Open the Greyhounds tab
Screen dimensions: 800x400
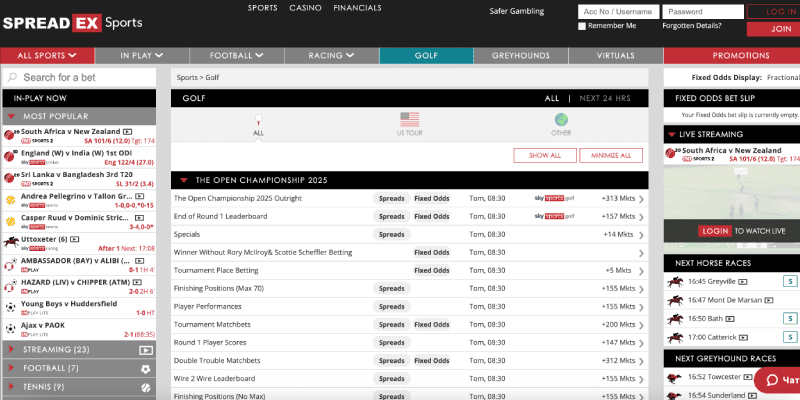[x=520, y=56]
